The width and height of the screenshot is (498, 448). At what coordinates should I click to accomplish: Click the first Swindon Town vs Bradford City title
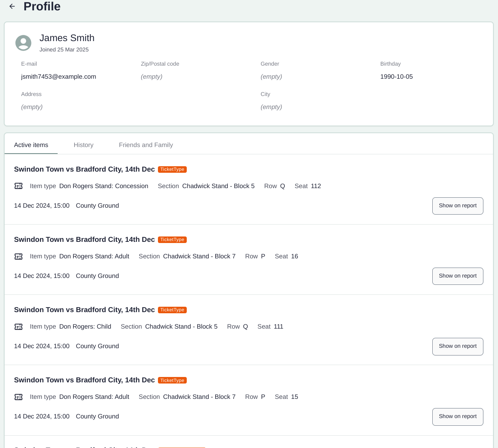click(84, 169)
